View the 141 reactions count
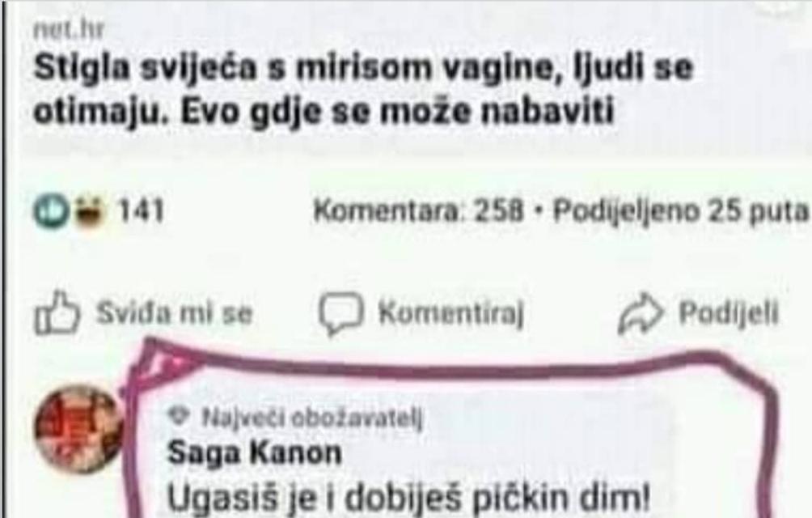Viewport: 812px width, 518px height. 141,211
